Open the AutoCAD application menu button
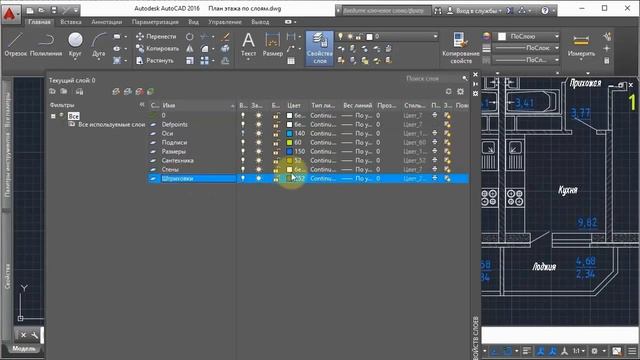The image size is (640, 360). tap(10, 14)
